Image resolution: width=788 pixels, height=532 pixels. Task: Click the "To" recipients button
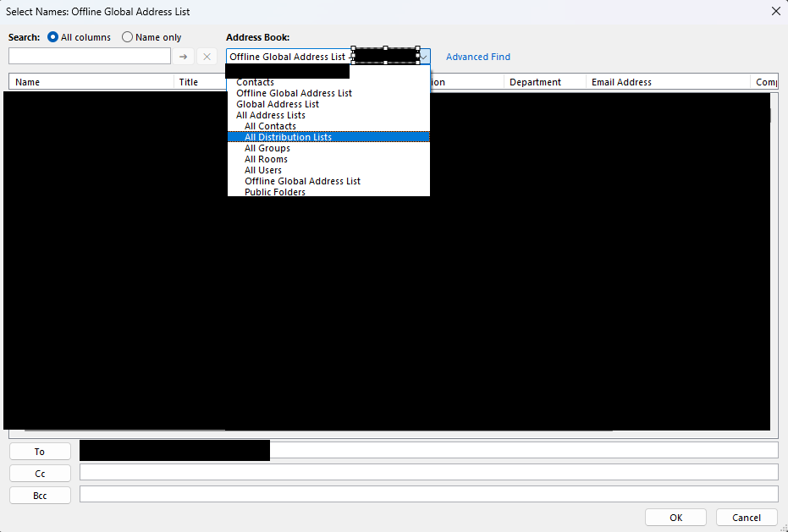40,451
